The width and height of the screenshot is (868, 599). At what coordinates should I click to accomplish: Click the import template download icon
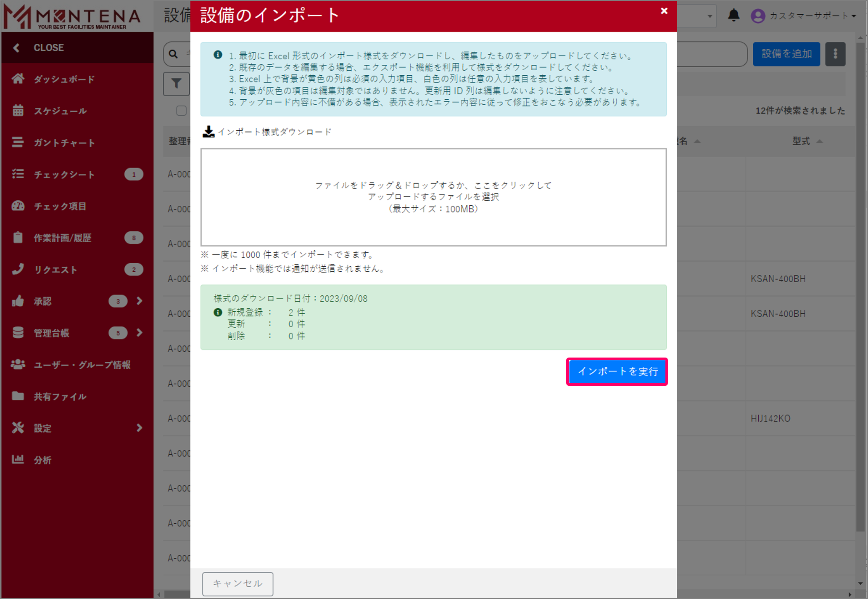point(209,131)
